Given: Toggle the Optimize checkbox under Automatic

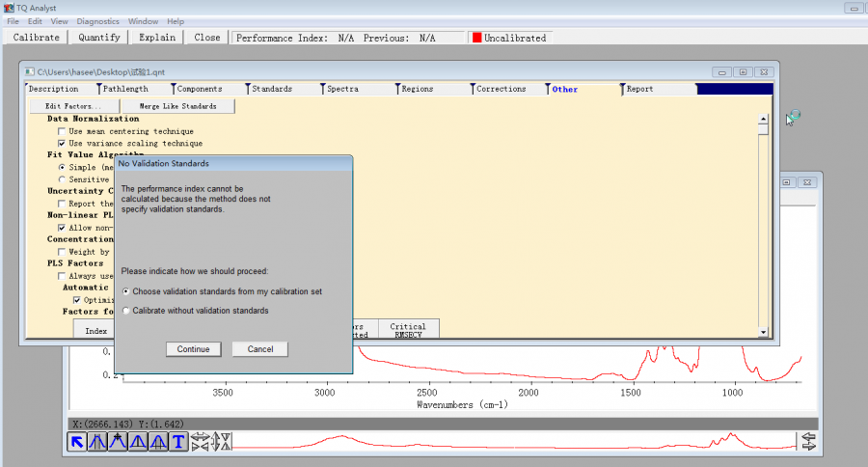Looking at the screenshot, I should click(77, 300).
